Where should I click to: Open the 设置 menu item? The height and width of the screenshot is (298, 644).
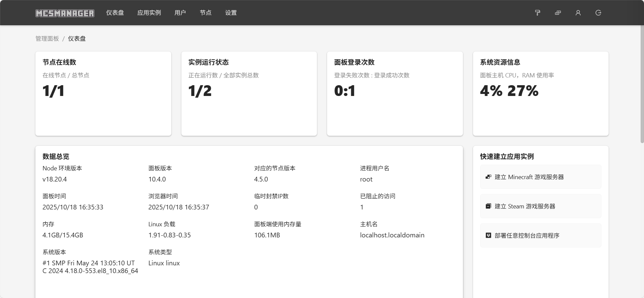point(231,13)
